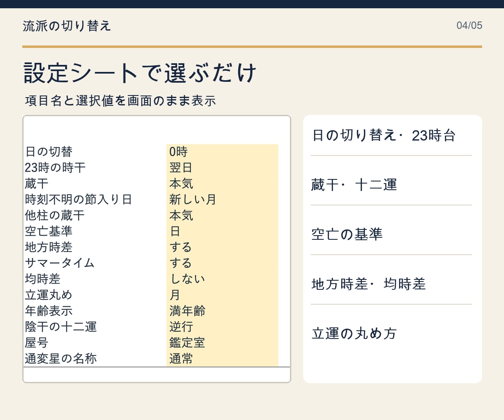Viewport: 504px width, 420px height.
Task: Select the 満年齢 value cell
Action: 222,311
